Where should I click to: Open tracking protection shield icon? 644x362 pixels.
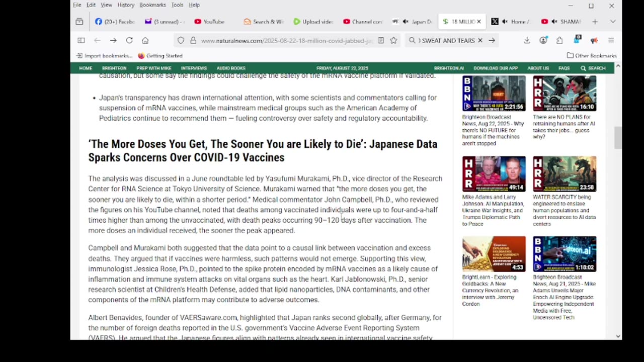point(181,40)
